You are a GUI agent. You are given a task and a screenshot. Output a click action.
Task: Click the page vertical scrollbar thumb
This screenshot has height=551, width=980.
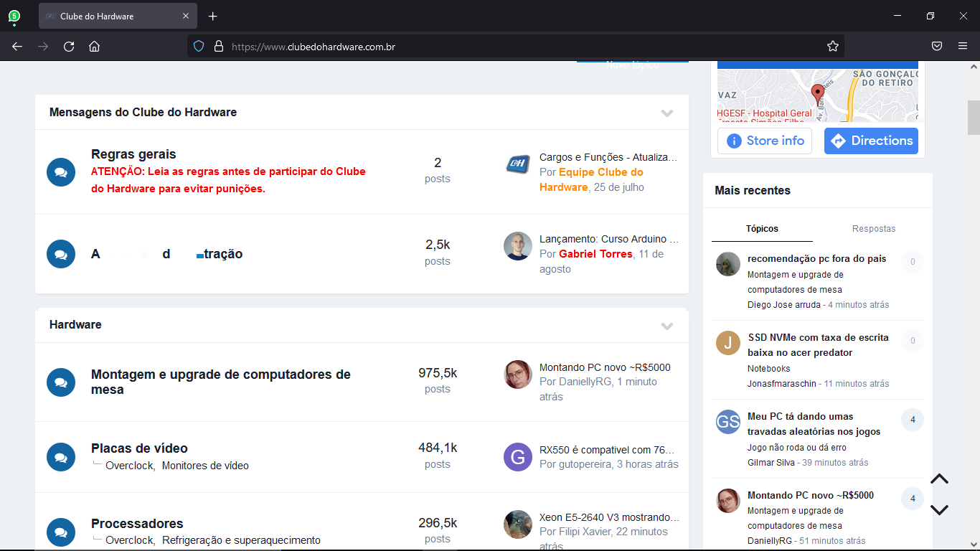click(x=974, y=118)
